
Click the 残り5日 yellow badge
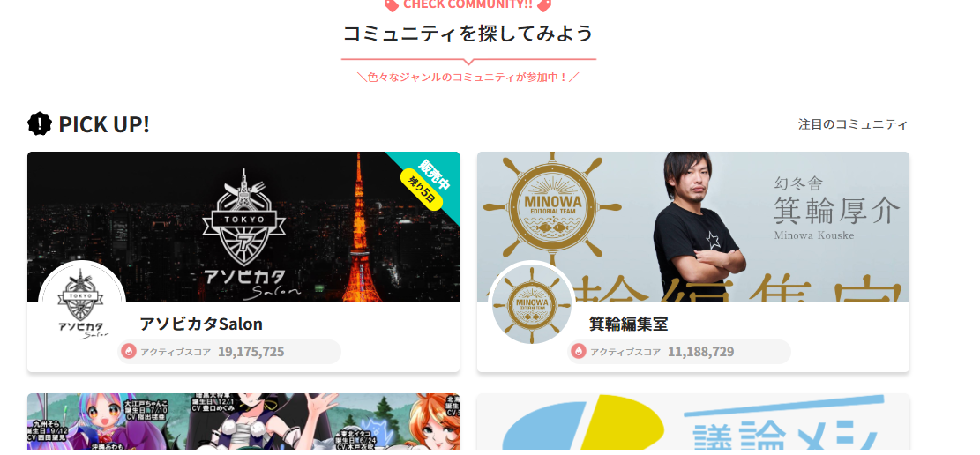[422, 190]
